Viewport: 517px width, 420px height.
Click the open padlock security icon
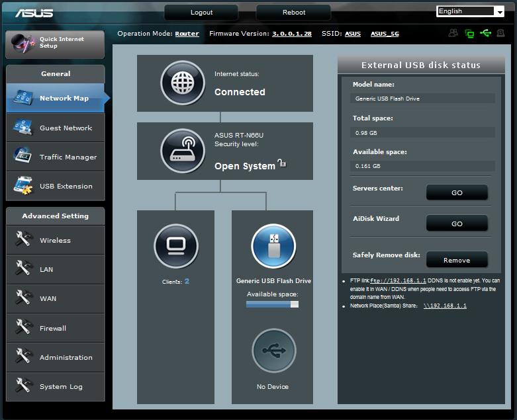[x=282, y=163]
